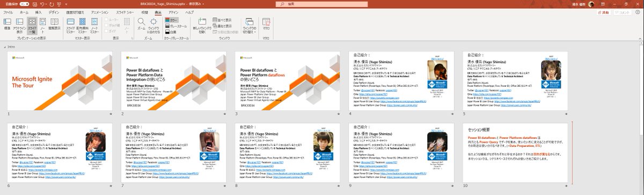Click the Save icon in Quick Access
Viewport: 644px width, 195px height.
34,4
